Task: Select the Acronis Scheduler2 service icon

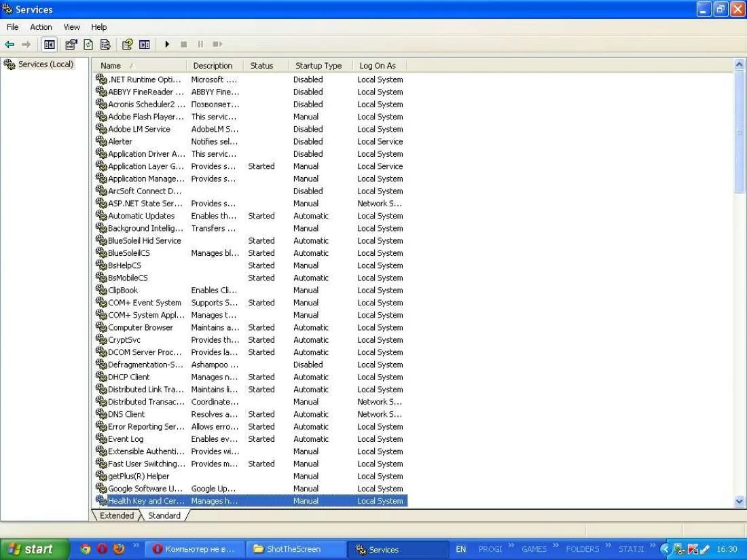Action: click(101, 104)
